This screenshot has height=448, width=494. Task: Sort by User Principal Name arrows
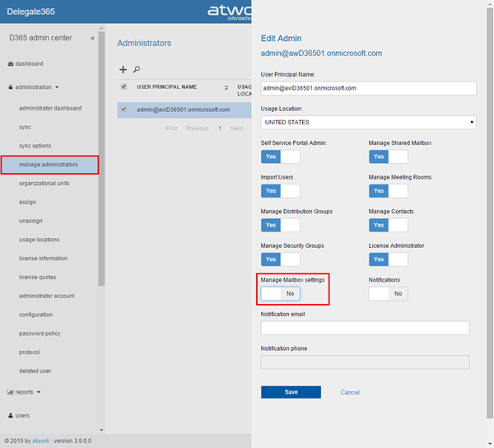pos(226,87)
